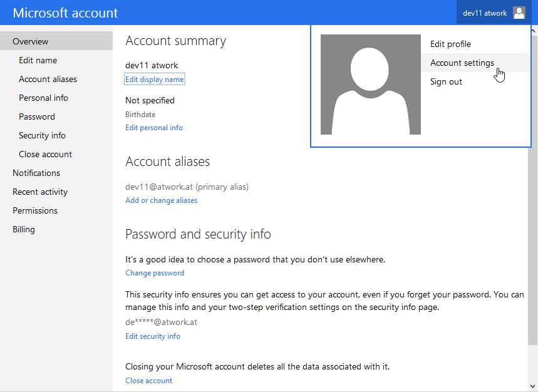
Task: Choose Account settings in the account menu
Action: click(462, 63)
